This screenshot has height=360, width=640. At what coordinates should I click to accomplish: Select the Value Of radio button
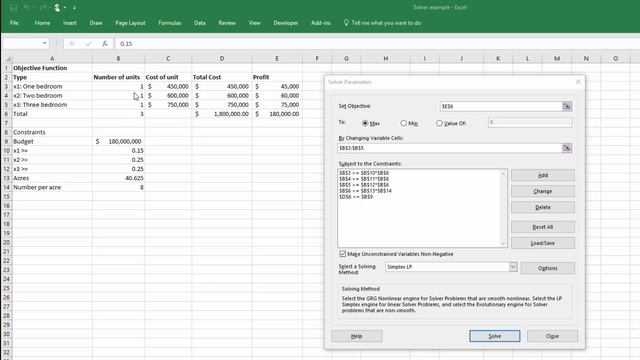pyautogui.click(x=439, y=123)
